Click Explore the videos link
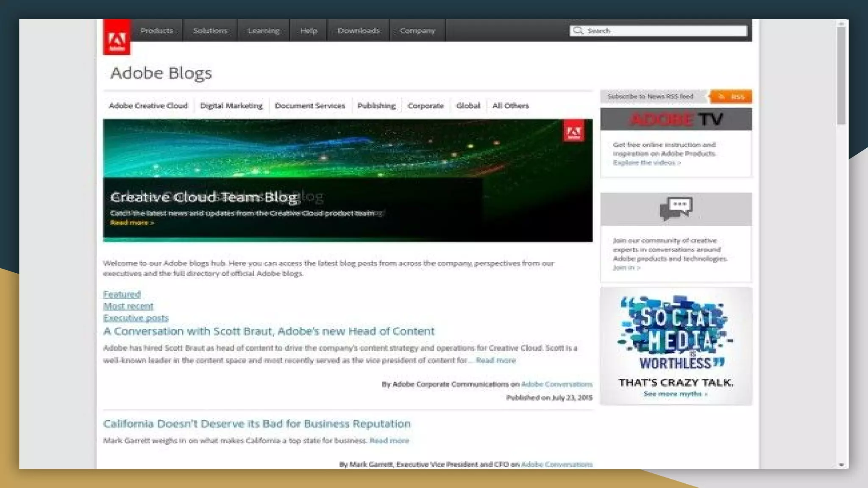The height and width of the screenshot is (488, 868). coord(646,163)
